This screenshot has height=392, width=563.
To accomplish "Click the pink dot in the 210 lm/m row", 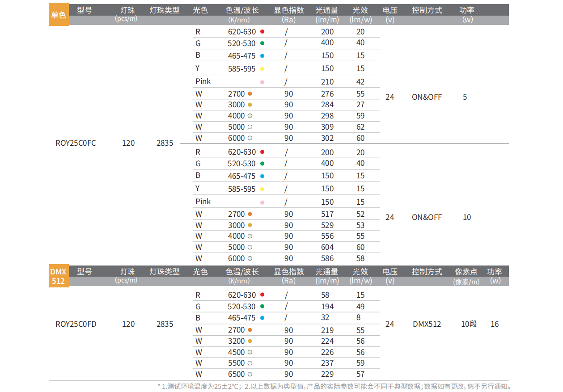I will (262, 82).
